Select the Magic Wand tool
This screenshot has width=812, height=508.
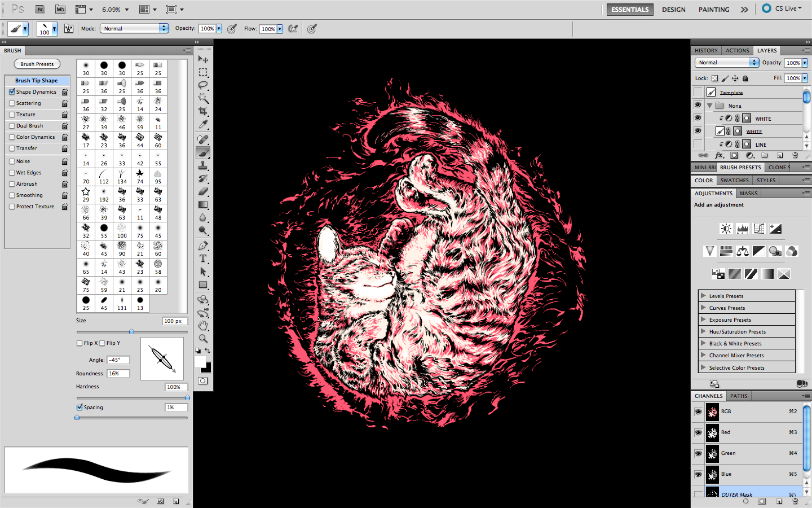coord(203,98)
